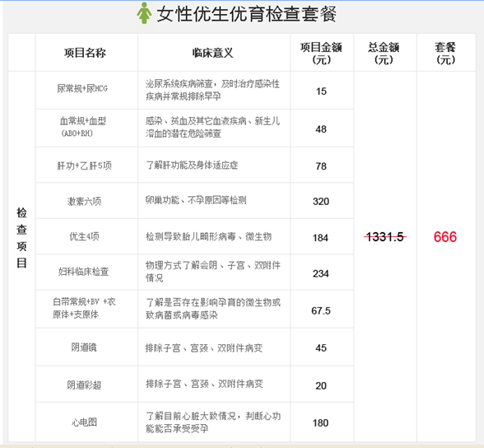Image resolution: width=484 pixels, height=448 pixels.
Task: Select the 优生4项 row name
Action: [x=84, y=236]
